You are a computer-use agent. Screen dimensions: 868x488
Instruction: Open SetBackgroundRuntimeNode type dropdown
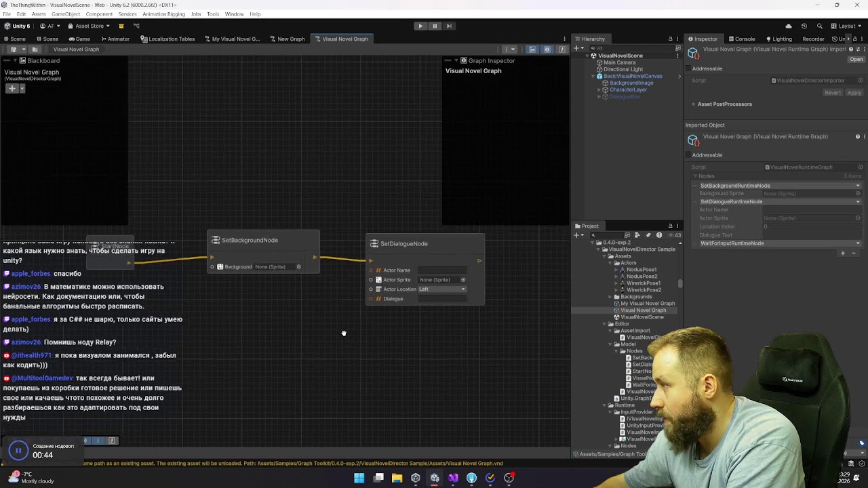tap(779, 186)
